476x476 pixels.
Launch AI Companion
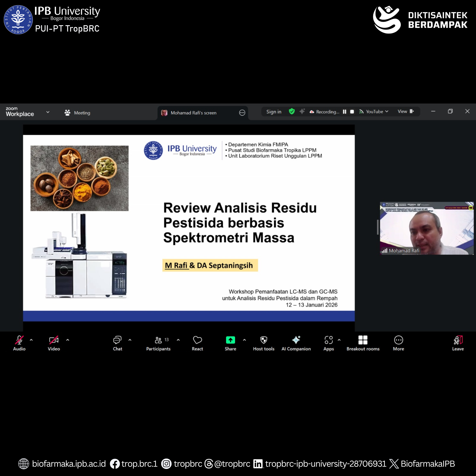click(x=296, y=343)
